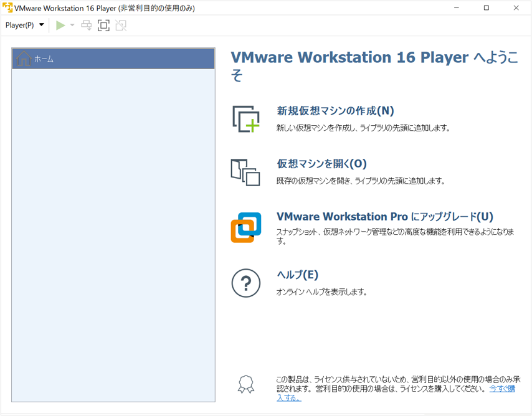This screenshot has height=416, width=532.
Task: Click the 今すぐ購入する license link
Action: tap(502, 389)
